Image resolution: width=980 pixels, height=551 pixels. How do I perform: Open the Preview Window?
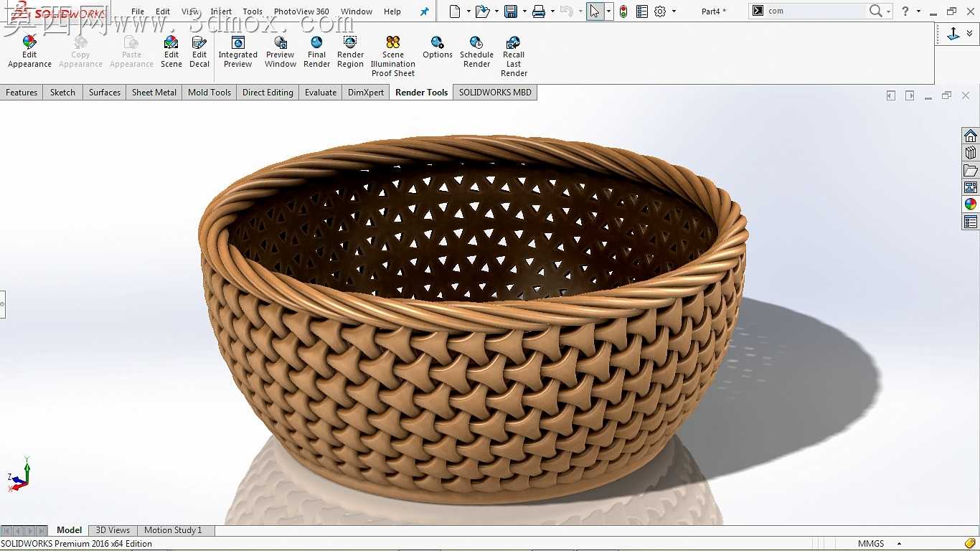point(281,52)
